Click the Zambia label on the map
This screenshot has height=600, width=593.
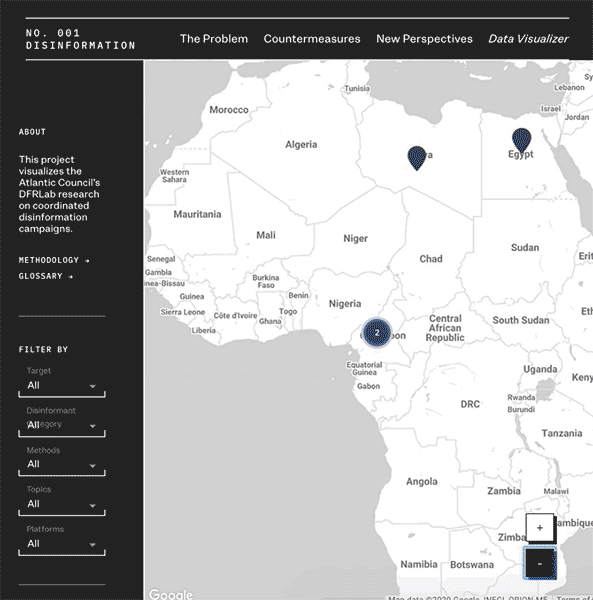[x=504, y=491]
